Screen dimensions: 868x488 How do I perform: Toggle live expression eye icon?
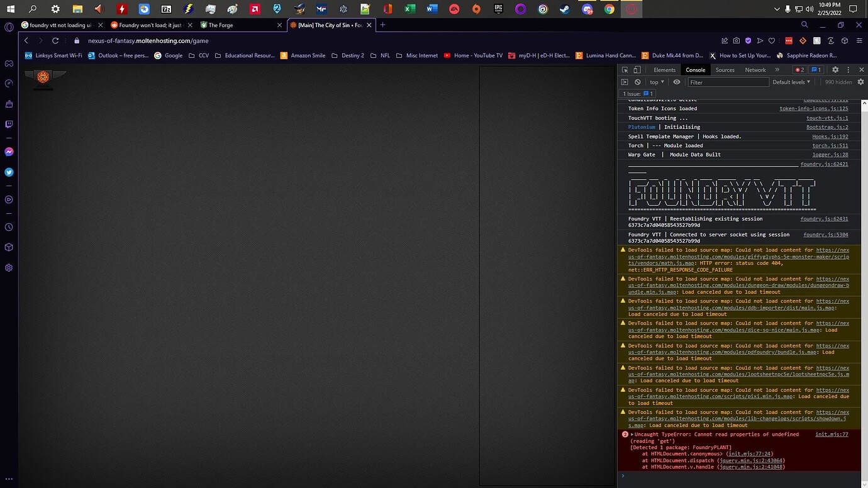(677, 82)
